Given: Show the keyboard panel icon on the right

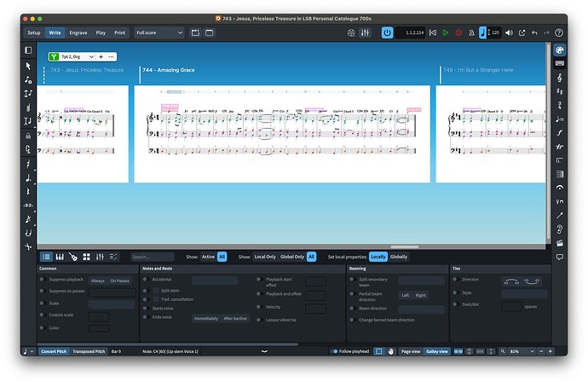Looking at the screenshot, I should click(560, 63).
